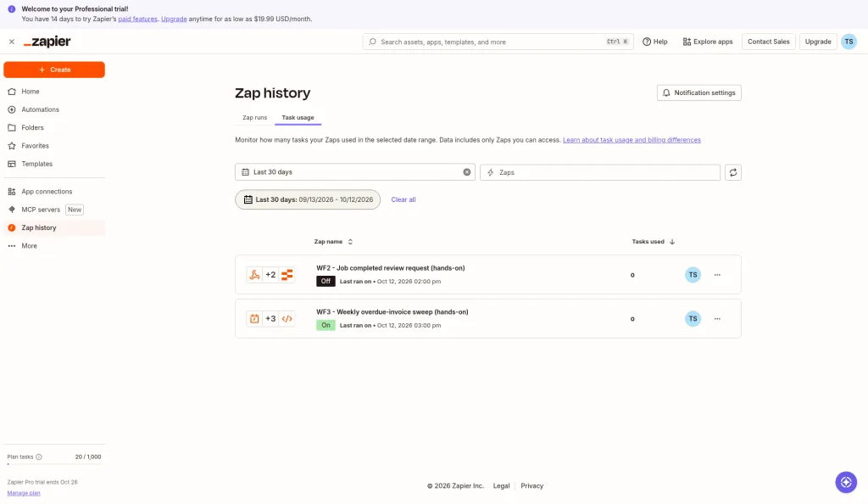Open the more options menu for WF3
868x504 pixels.
pos(717,318)
